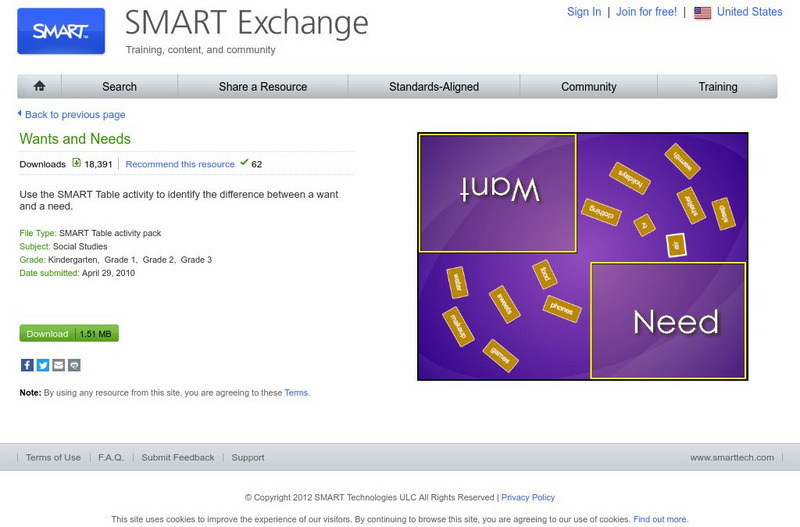The width and height of the screenshot is (800, 527).
Task: Click Join for free! link
Action: [x=646, y=12]
